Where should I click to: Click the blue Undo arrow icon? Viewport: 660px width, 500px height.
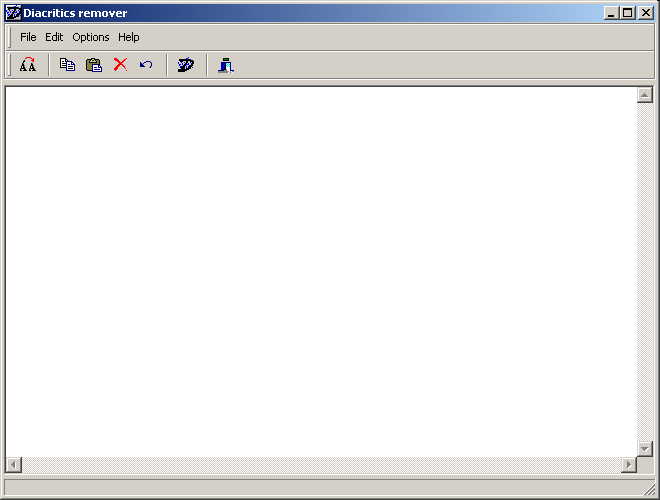point(146,65)
